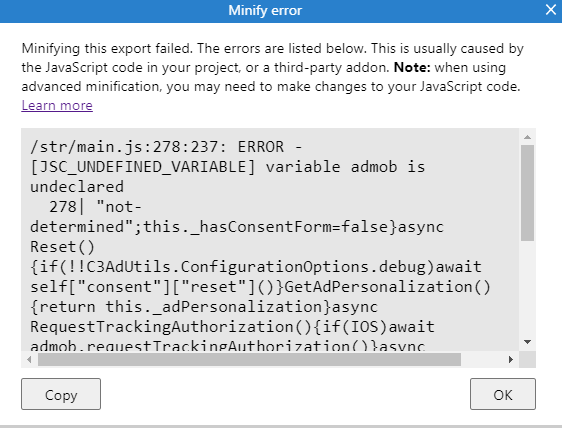The width and height of the screenshot is (562, 428).
Task: Click the Copy button
Action: click(61, 394)
